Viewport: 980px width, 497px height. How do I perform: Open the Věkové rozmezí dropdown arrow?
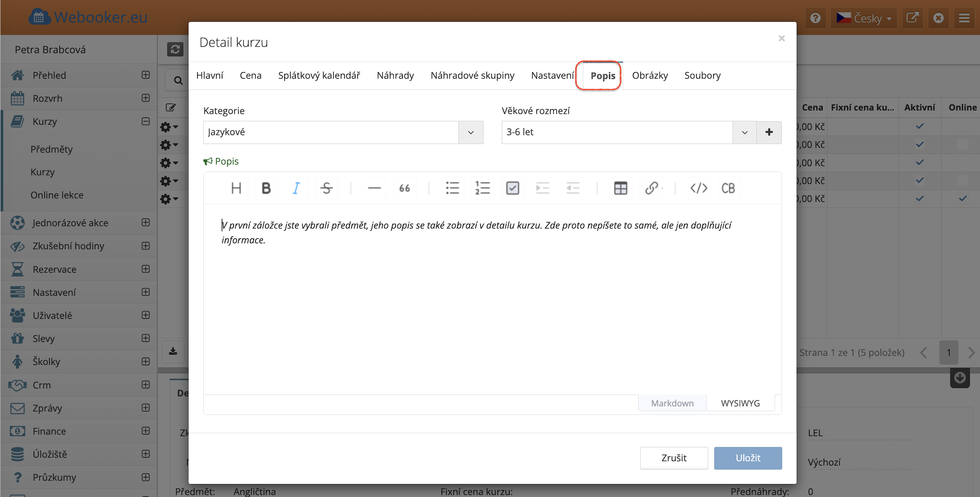[744, 132]
